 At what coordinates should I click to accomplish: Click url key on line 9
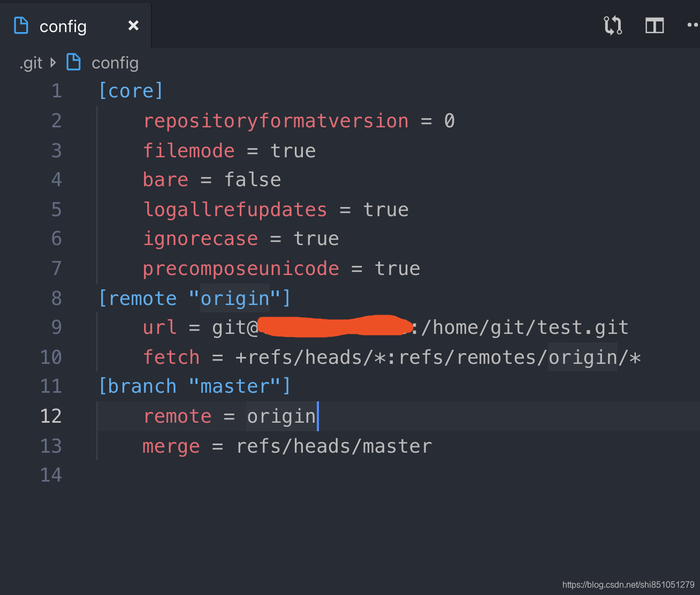[159, 327]
